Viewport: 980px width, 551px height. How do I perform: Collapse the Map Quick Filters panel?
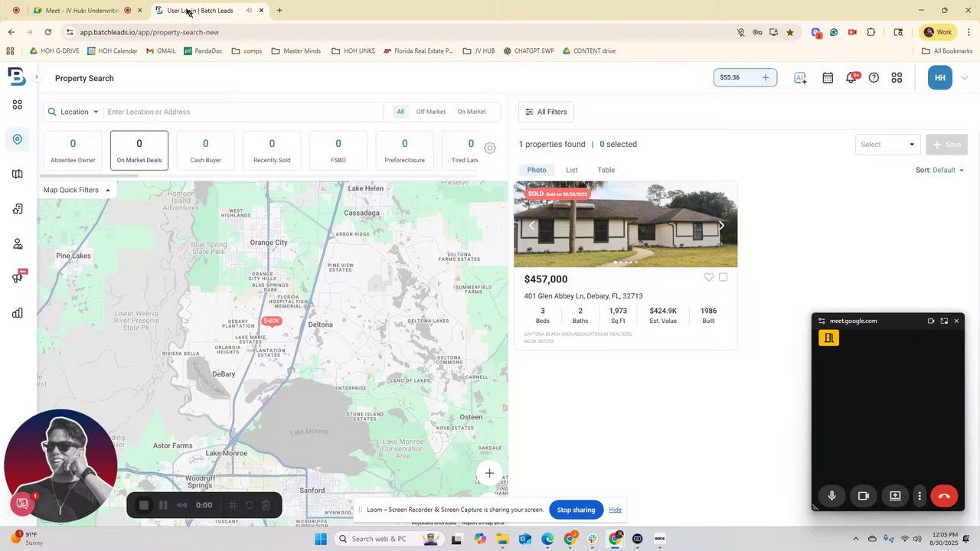(77, 190)
